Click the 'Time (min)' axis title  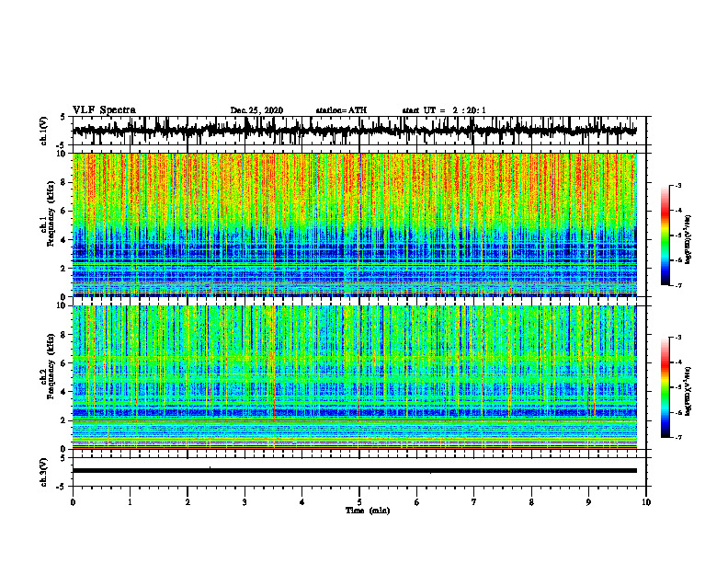click(368, 511)
